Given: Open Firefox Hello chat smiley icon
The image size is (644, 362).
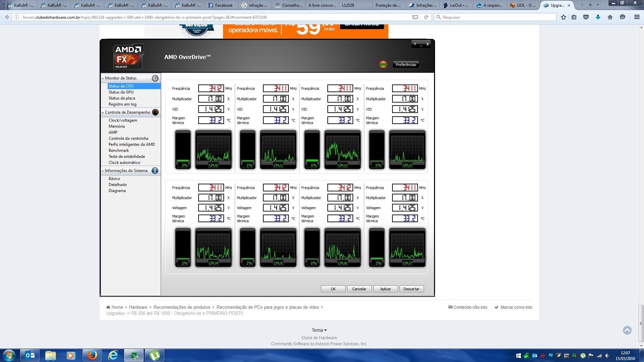Looking at the screenshot, I should click(x=623, y=17).
